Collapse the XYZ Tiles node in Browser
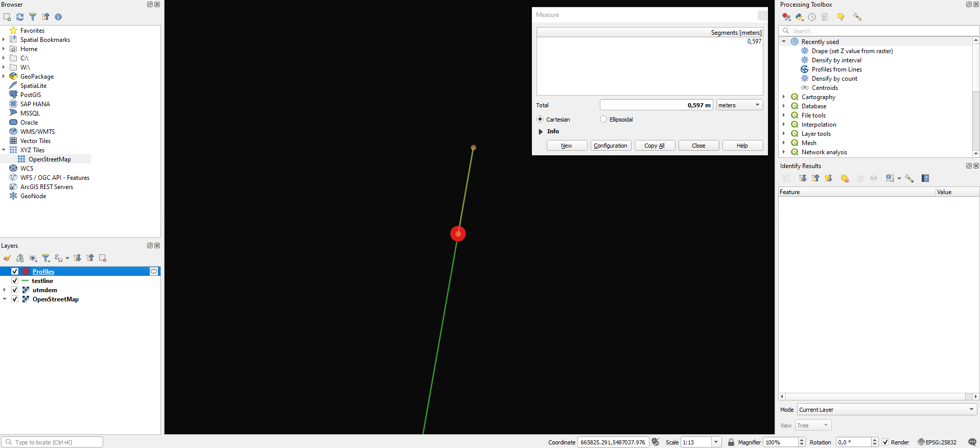The width and height of the screenshot is (980, 448). (x=4, y=150)
